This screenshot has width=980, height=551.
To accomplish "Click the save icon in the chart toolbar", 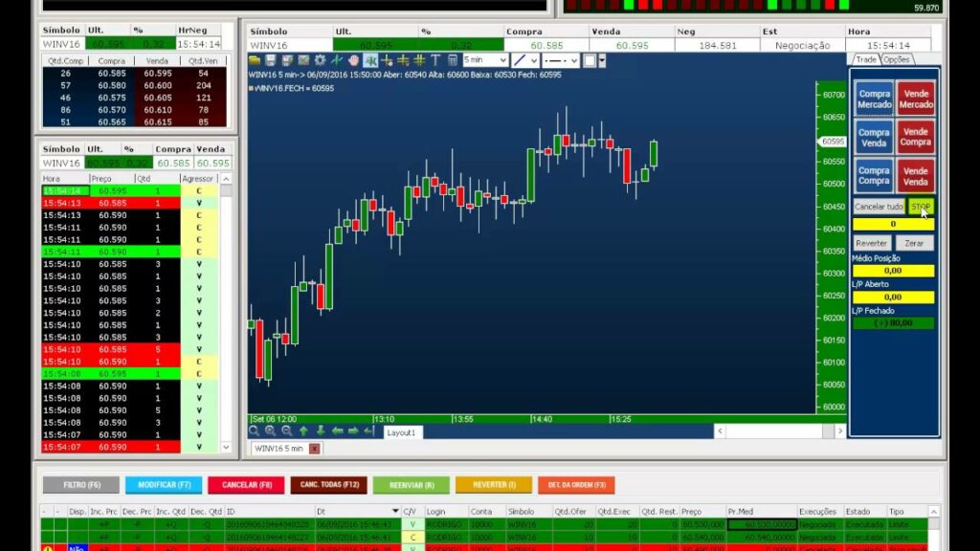I will point(272,62).
